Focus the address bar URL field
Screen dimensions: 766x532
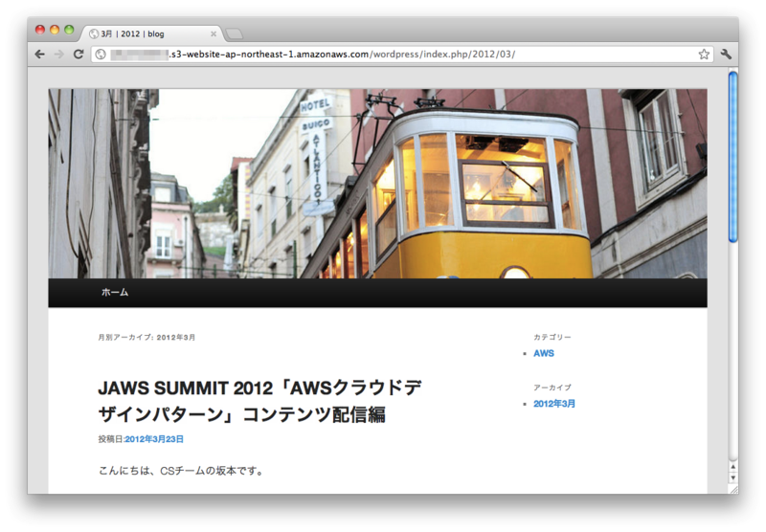click(401, 55)
